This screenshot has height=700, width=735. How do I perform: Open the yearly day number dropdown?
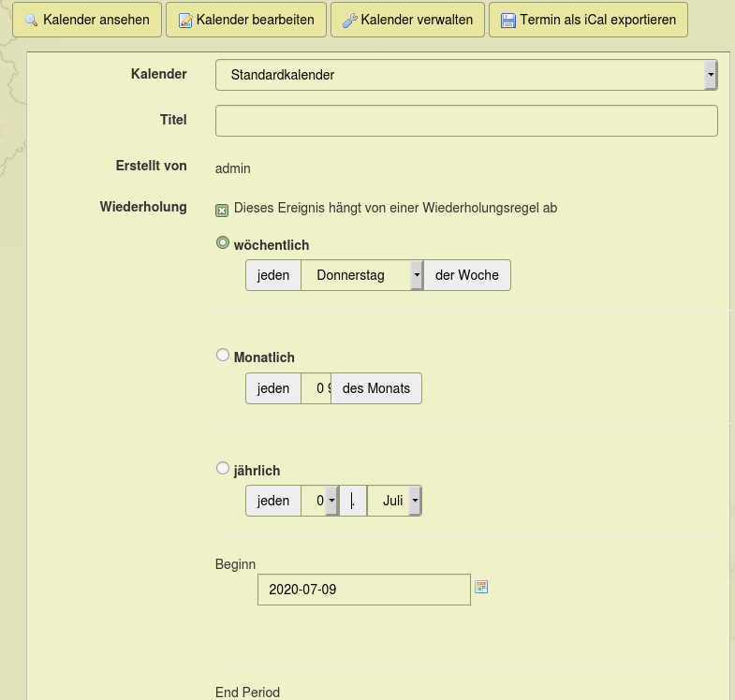point(319,501)
